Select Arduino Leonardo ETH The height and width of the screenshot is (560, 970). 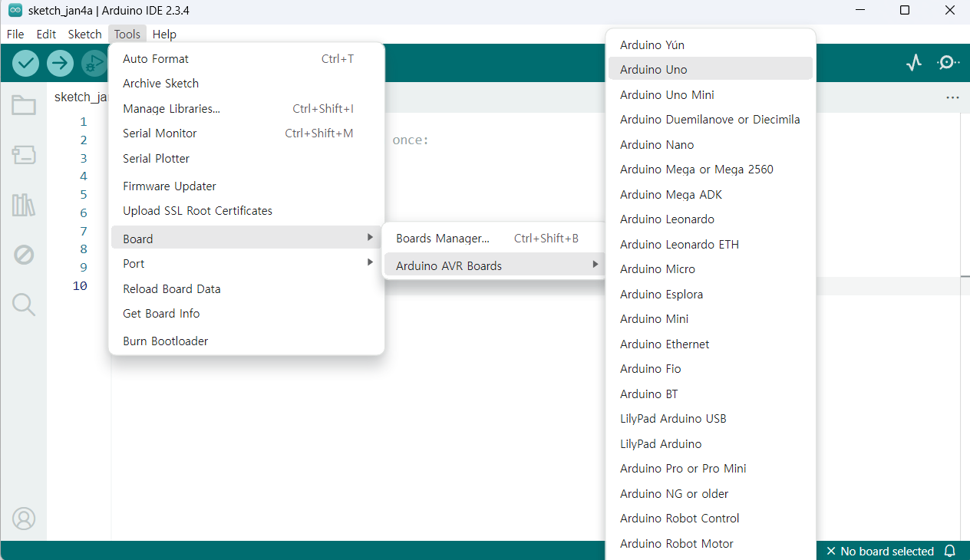point(711,244)
